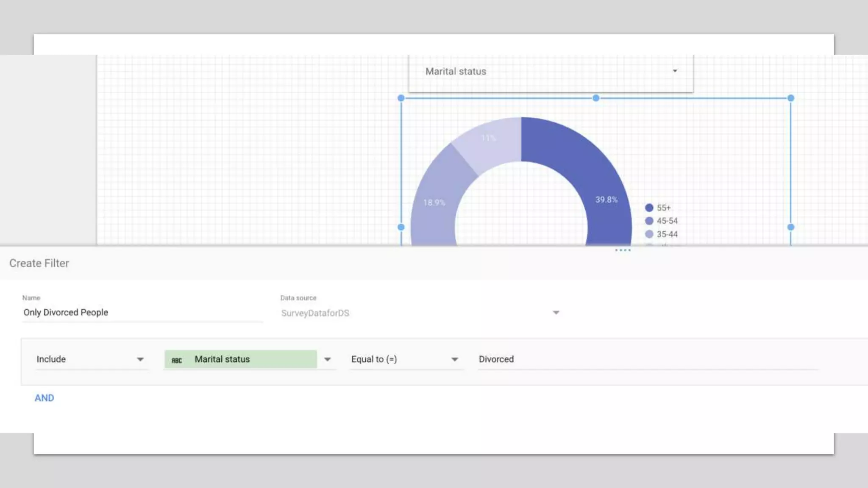Click the 55+ legend color dot
Image resolution: width=868 pixels, height=488 pixels.
pyautogui.click(x=649, y=208)
